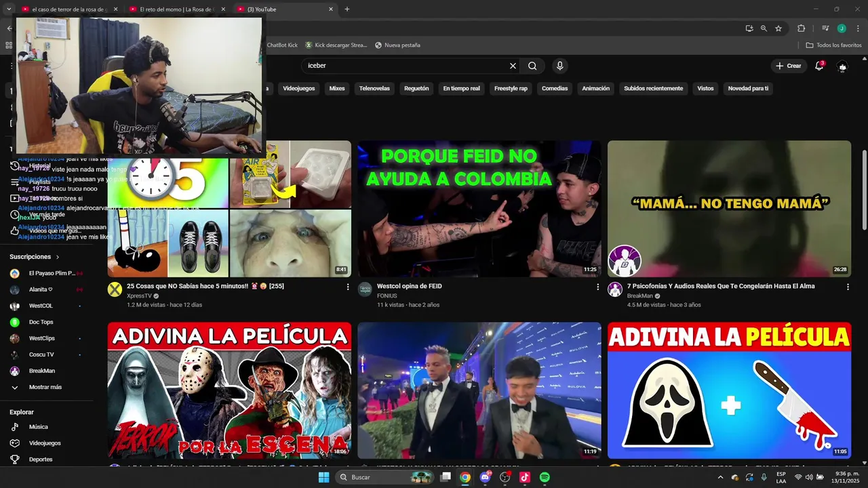Click the FONIUS channel avatar icon

coord(366,289)
